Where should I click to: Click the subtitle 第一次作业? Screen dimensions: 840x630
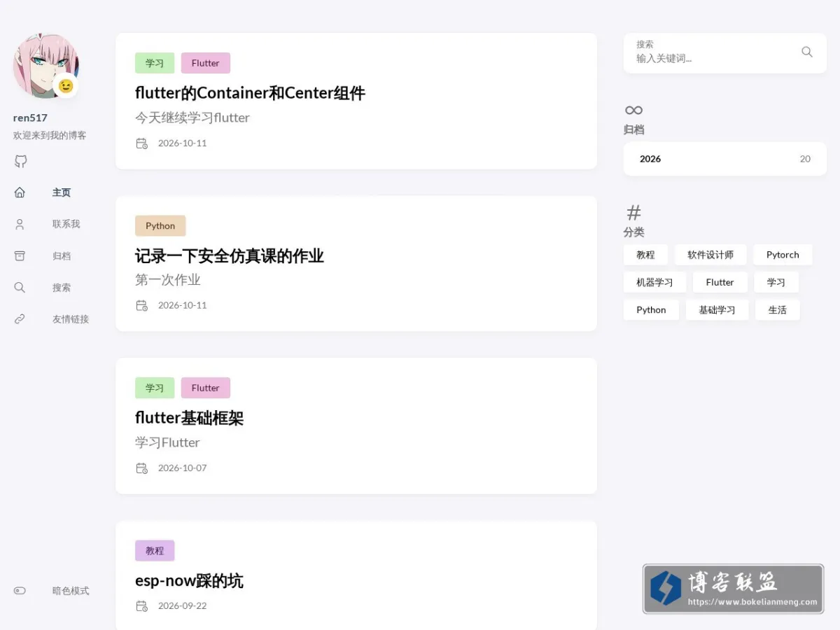tap(168, 280)
